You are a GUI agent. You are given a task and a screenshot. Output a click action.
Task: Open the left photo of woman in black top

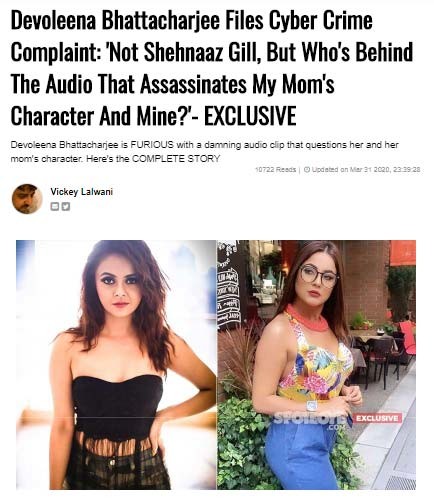(116, 365)
